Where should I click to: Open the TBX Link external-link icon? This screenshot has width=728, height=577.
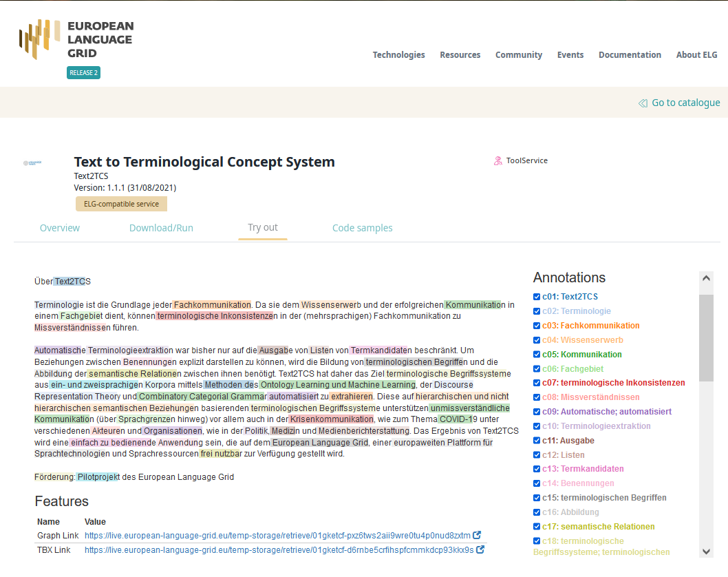click(480, 549)
